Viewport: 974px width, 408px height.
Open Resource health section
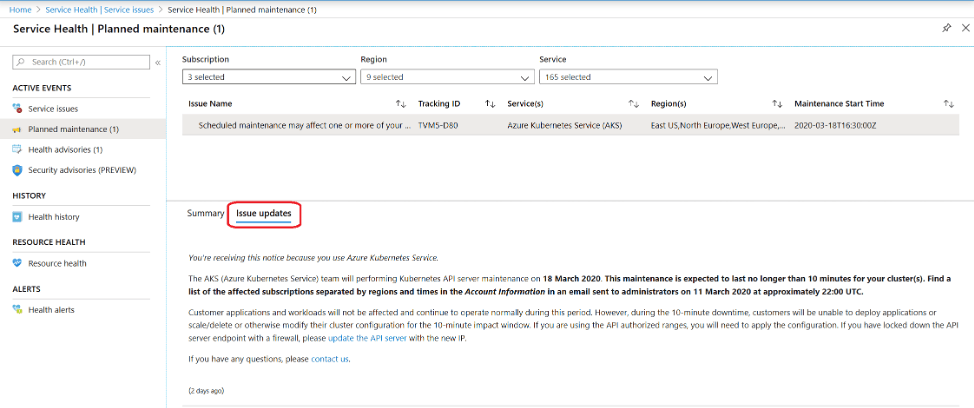click(57, 263)
